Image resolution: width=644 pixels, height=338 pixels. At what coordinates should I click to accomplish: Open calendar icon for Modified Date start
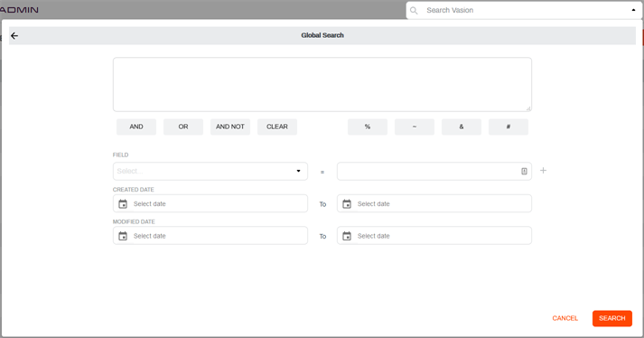[123, 236]
